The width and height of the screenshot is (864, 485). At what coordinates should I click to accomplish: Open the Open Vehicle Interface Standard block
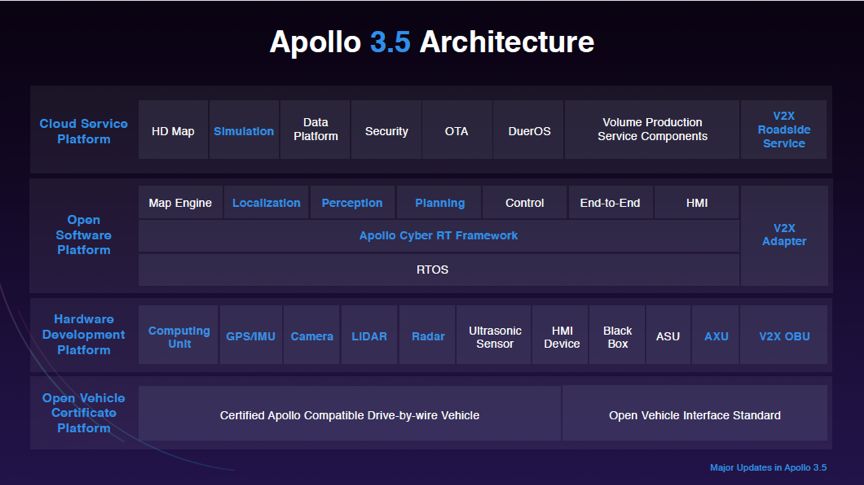coord(694,414)
